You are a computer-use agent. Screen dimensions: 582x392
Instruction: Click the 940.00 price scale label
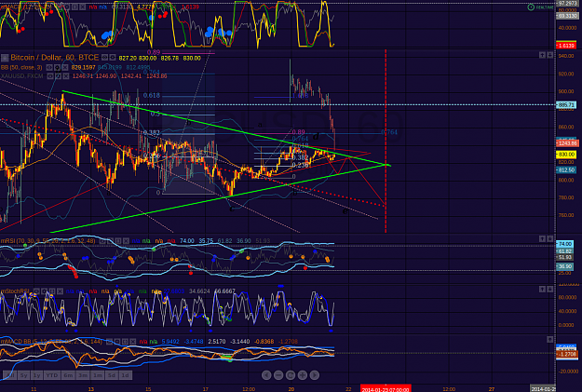[566, 56]
